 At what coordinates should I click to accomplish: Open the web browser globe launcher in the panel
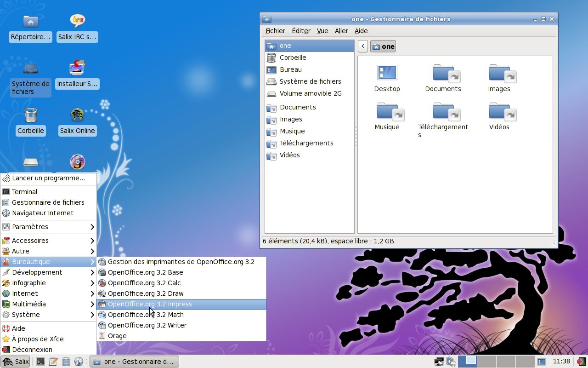pyautogui.click(x=79, y=362)
